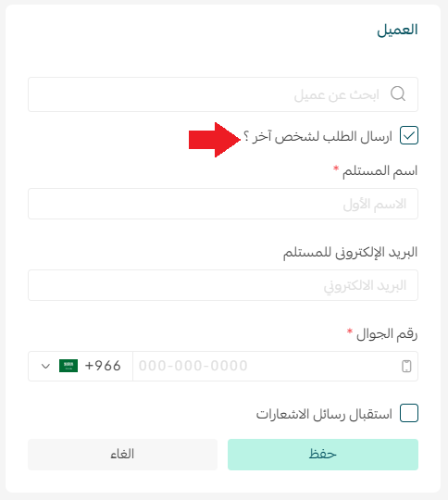This screenshot has height=500, width=448.
Task: Click the red asterisk beside رقم الجوال
Action: click(x=350, y=331)
